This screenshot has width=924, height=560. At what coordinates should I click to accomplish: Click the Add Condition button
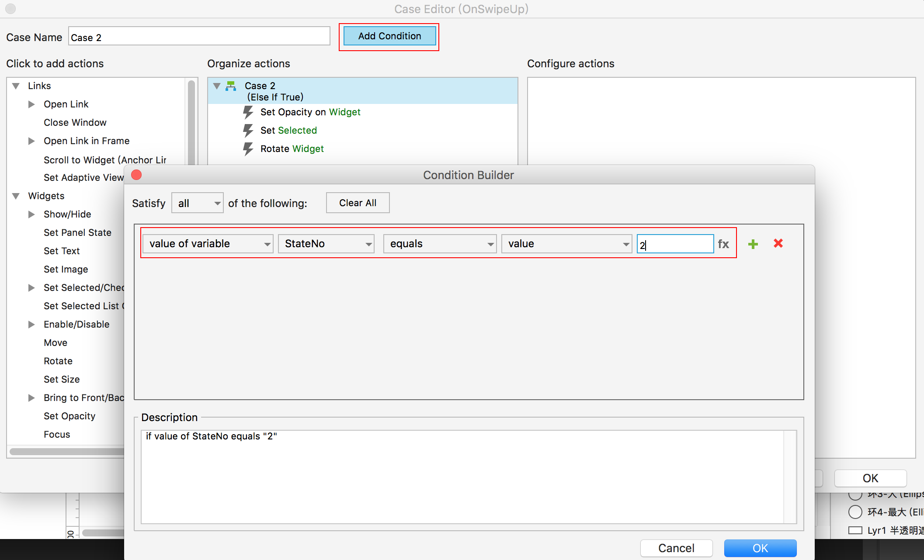click(389, 36)
